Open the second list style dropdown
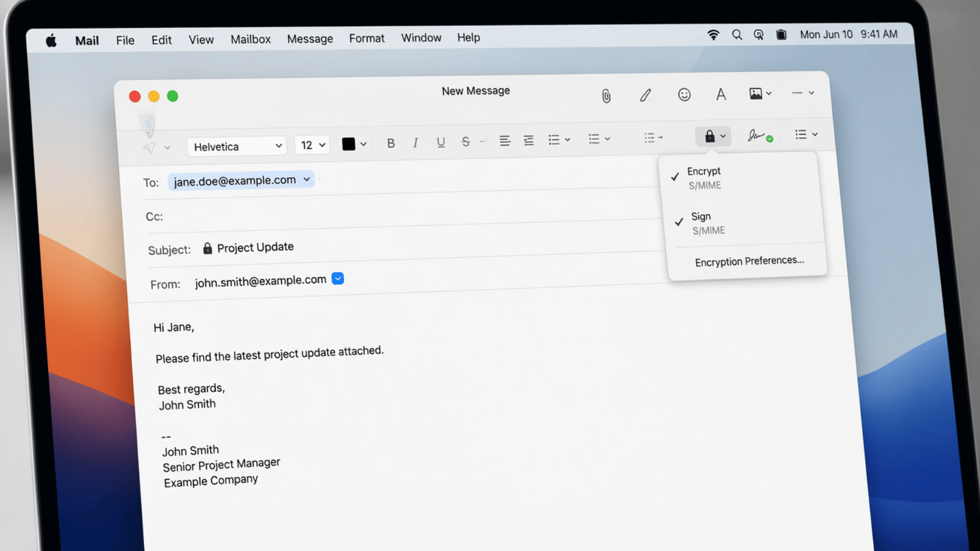This screenshot has width=980, height=551. tap(599, 139)
